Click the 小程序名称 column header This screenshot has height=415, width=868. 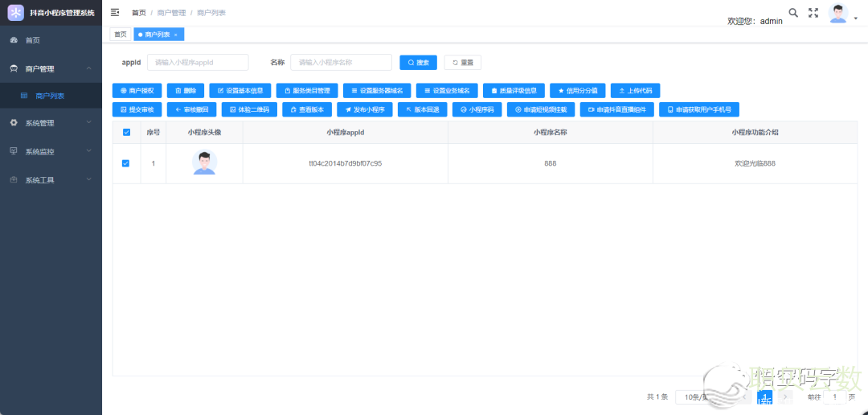tap(551, 133)
